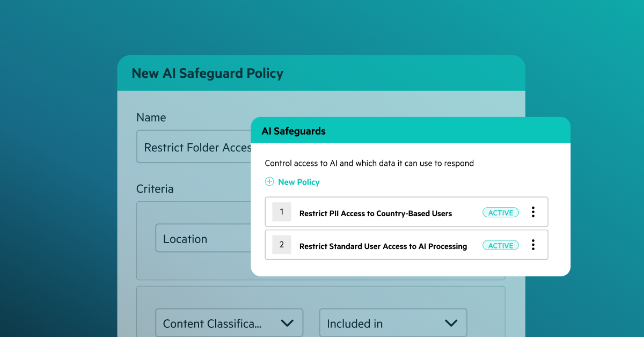Click the number 2 policy order box
This screenshot has height=337, width=644.
click(282, 245)
